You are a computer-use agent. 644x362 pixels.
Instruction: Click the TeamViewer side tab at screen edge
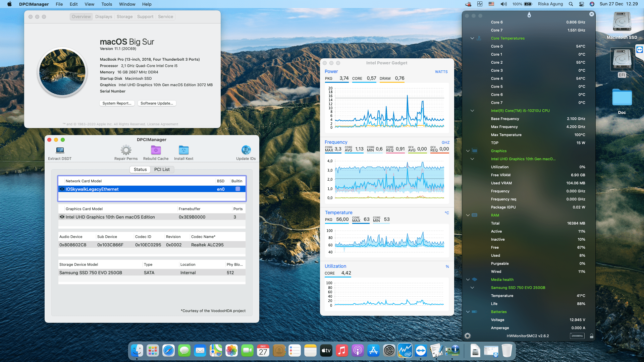click(640, 50)
